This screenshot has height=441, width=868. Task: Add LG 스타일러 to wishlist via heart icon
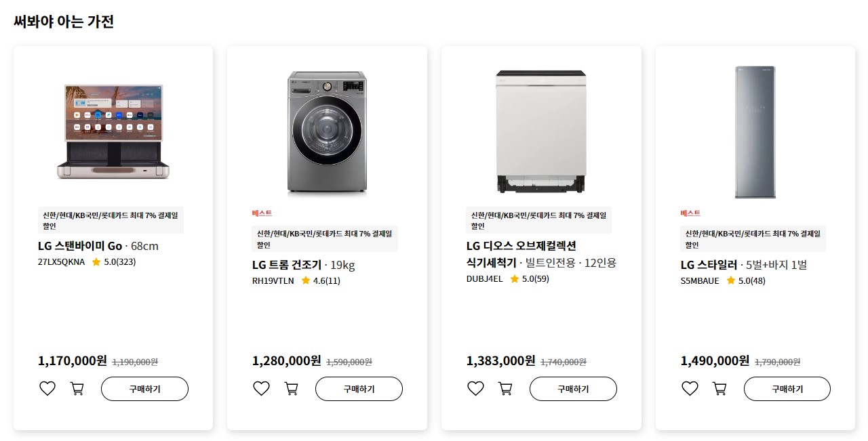(690, 388)
